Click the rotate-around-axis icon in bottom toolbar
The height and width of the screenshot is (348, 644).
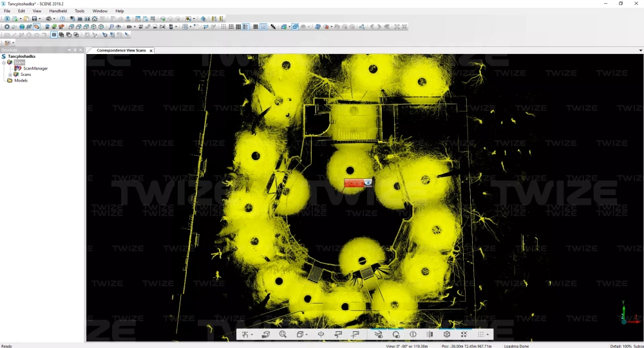[320, 334]
